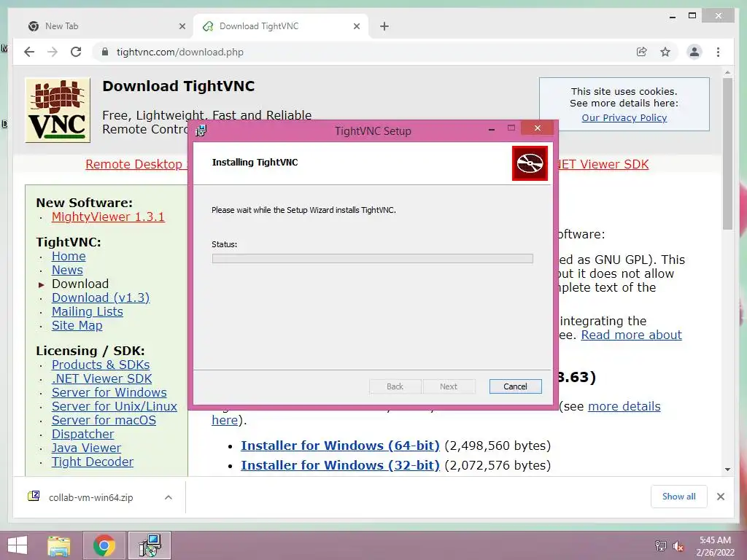Switch to Chrome in the taskbar
747x560 pixels.
point(104,545)
